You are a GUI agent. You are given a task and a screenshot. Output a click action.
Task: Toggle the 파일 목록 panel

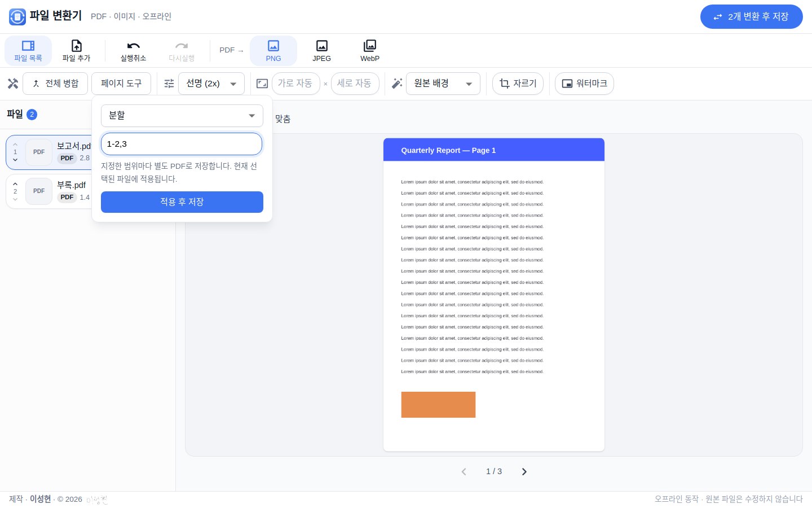pyautogui.click(x=28, y=51)
